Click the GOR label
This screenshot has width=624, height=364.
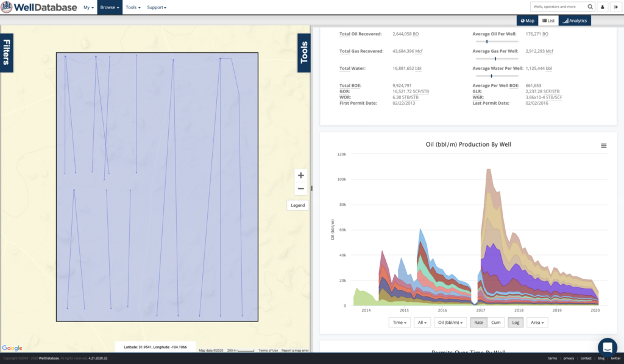point(345,91)
